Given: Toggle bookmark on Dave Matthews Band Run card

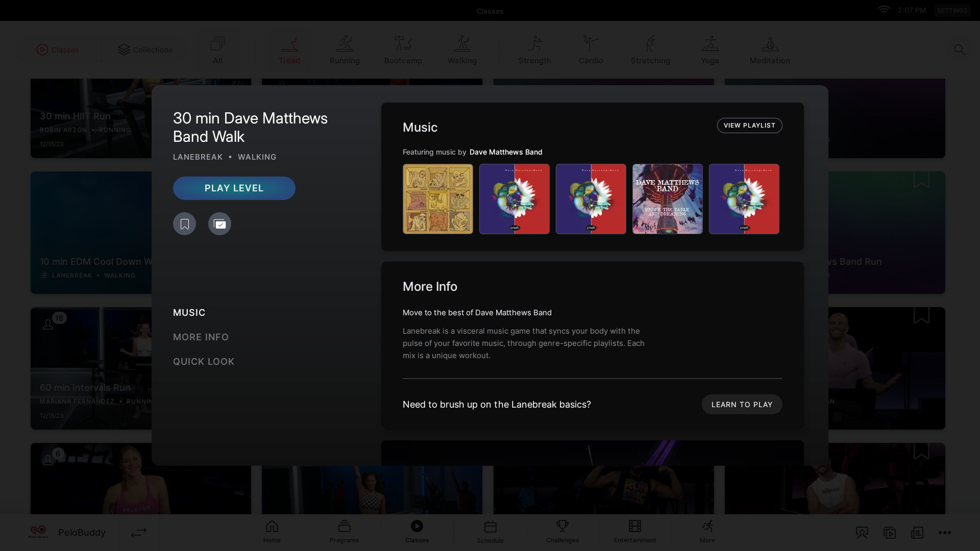Looking at the screenshot, I should coord(921,180).
